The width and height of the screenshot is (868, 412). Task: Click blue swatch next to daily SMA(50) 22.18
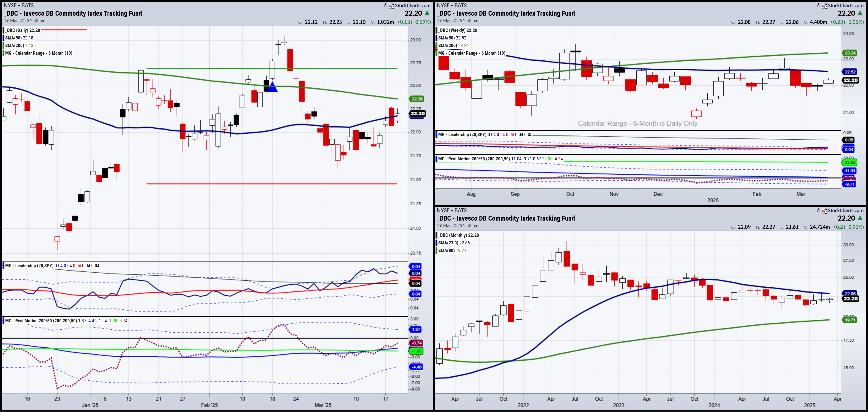point(4,38)
